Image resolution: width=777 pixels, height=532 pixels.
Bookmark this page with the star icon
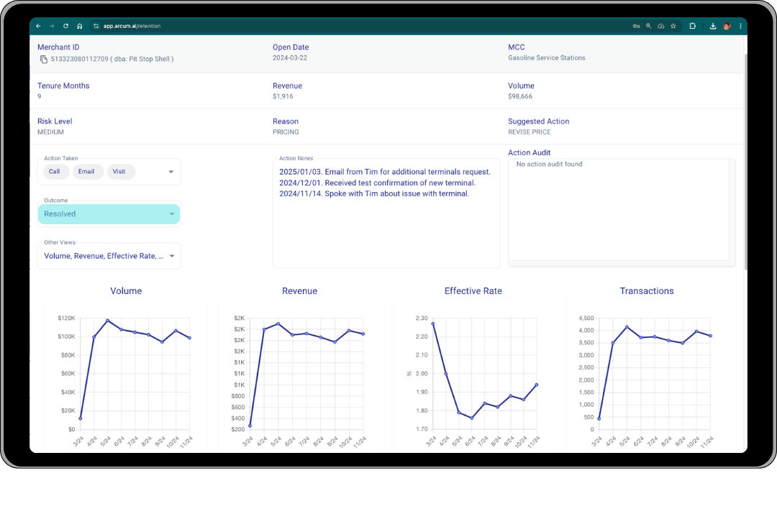(x=673, y=26)
